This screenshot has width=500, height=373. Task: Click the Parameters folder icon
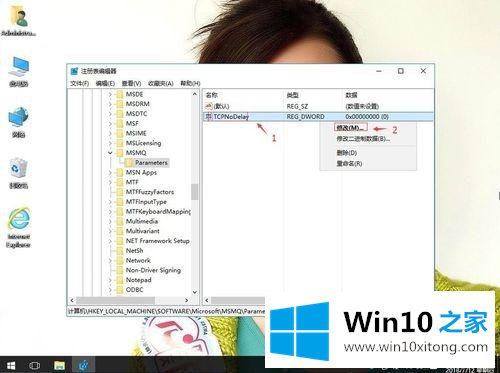point(129,163)
